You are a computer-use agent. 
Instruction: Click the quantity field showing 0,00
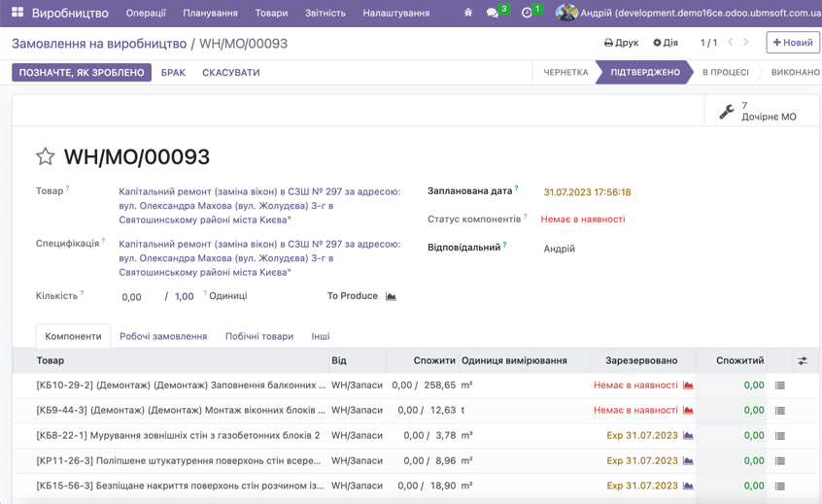pyautogui.click(x=132, y=297)
